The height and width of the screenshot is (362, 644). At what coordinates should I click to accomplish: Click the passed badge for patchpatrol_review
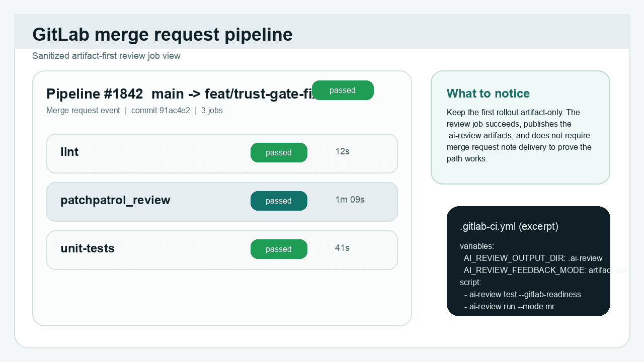(x=279, y=201)
